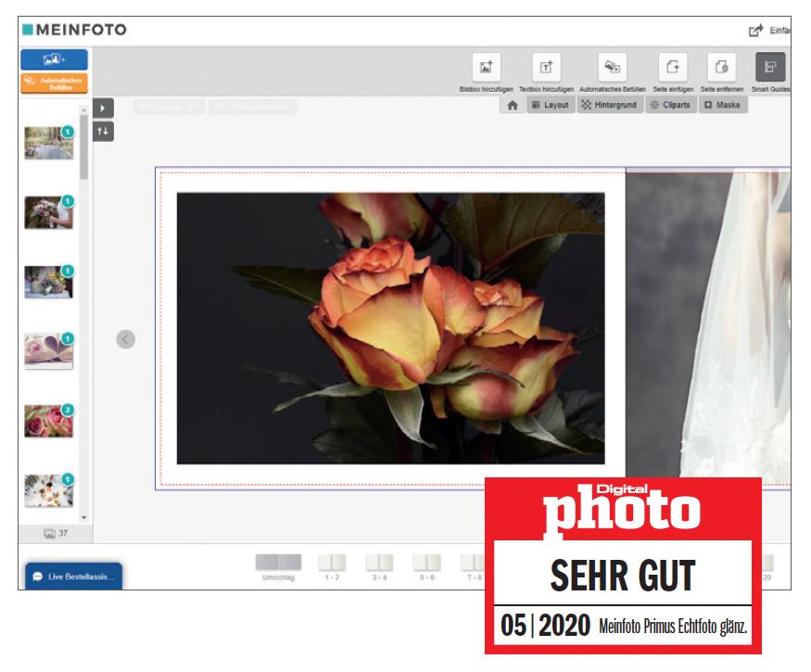Click the Textbox hinzufügen icon

tap(546, 68)
